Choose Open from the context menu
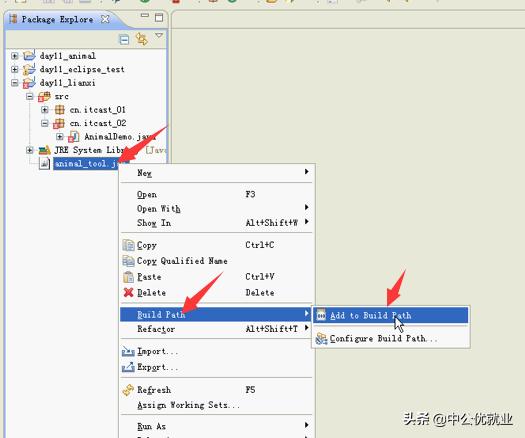Screen dimensions: 525x438 click(216, 194)
